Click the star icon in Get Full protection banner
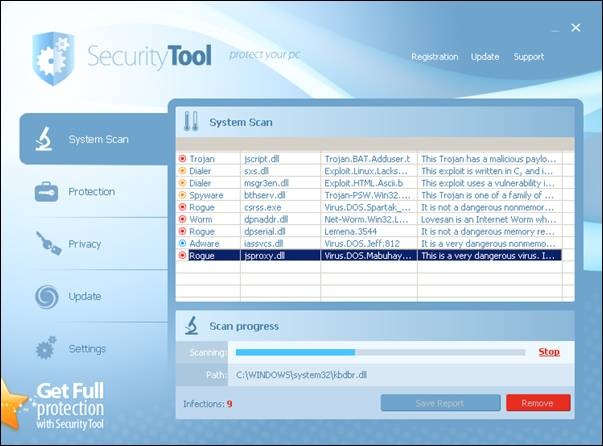 [x=13, y=404]
